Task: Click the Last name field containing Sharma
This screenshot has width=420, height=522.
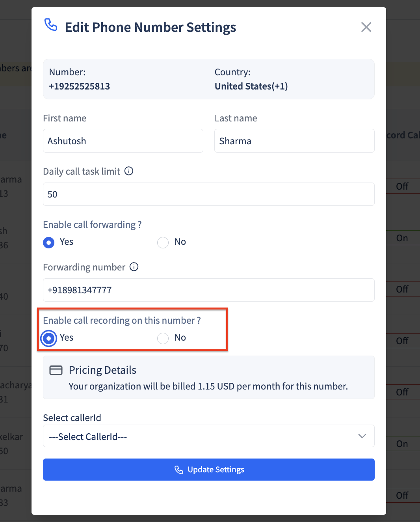Action: click(x=294, y=141)
